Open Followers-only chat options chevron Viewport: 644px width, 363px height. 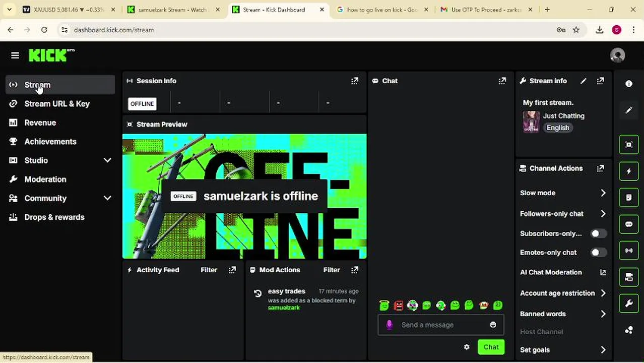(603, 214)
